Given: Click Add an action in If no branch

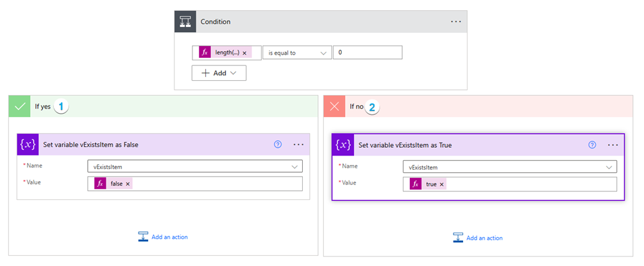Looking at the screenshot, I should click(x=478, y=238).
